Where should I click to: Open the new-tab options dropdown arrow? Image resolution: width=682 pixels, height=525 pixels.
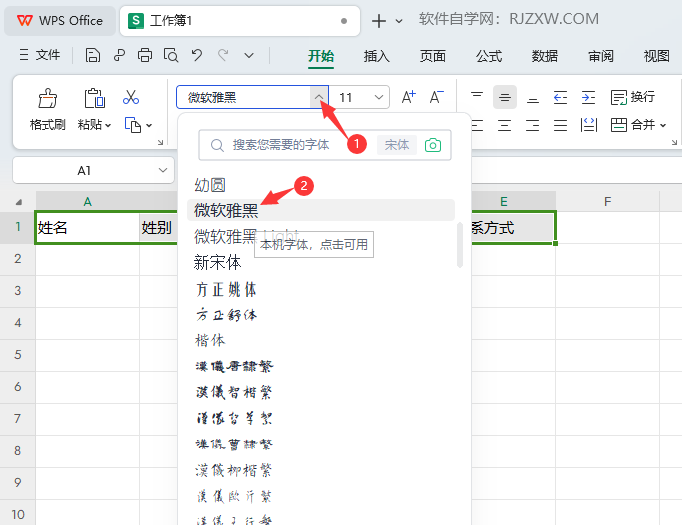[399, 21]
